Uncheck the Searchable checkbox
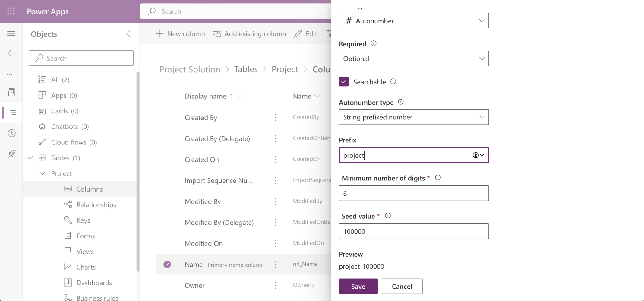 [344, 82]
